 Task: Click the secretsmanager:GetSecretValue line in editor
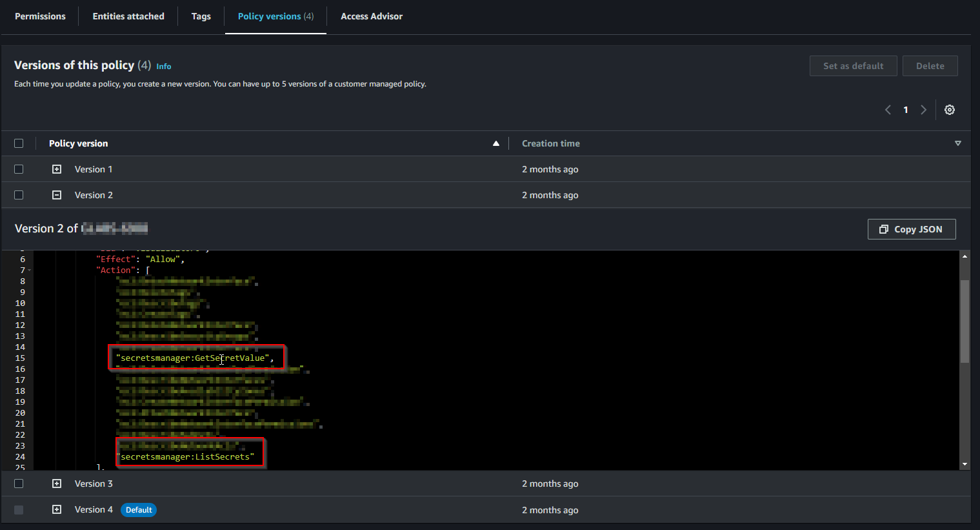pos(195,358)
